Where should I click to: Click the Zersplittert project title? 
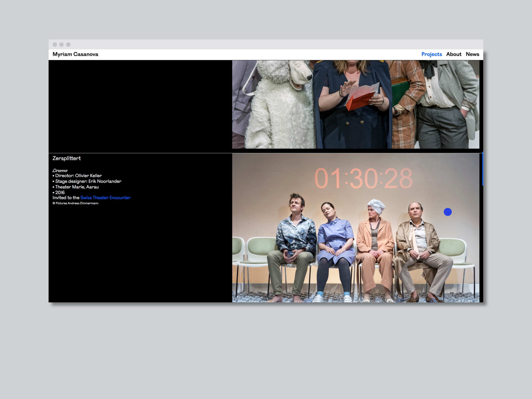[x=67, y=158]
